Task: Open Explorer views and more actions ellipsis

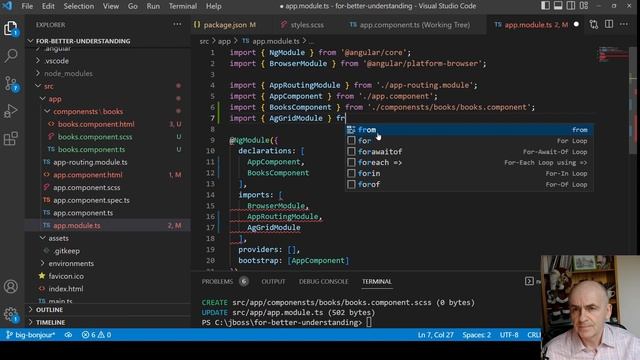Action: click(x=177, y=24)
